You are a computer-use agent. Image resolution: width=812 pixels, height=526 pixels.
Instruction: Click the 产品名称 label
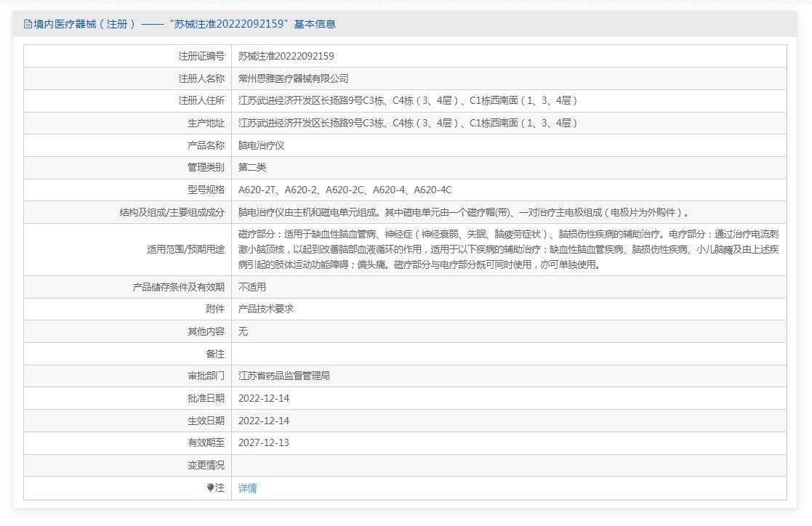pos(206,145)
